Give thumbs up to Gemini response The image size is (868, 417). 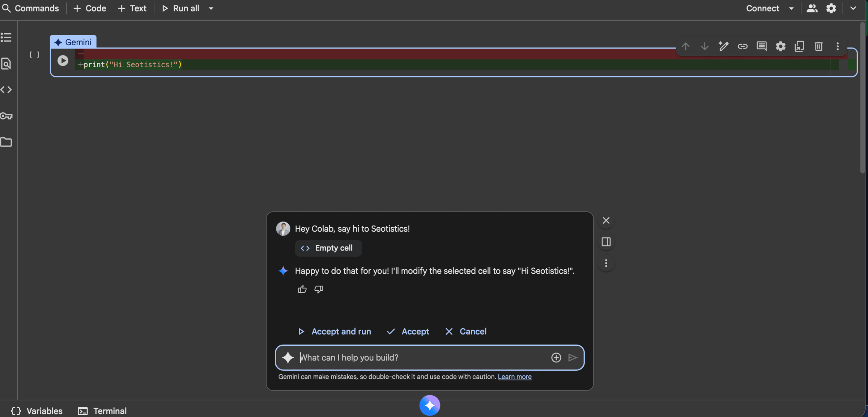pos(302,289)
